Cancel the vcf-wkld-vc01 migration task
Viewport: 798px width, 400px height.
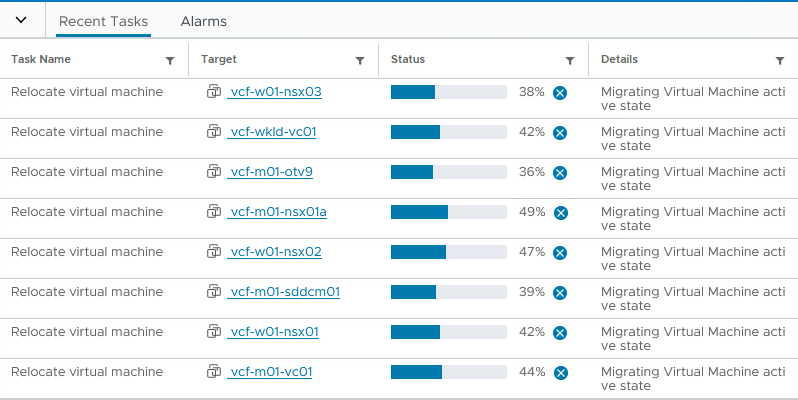[560, 133]
